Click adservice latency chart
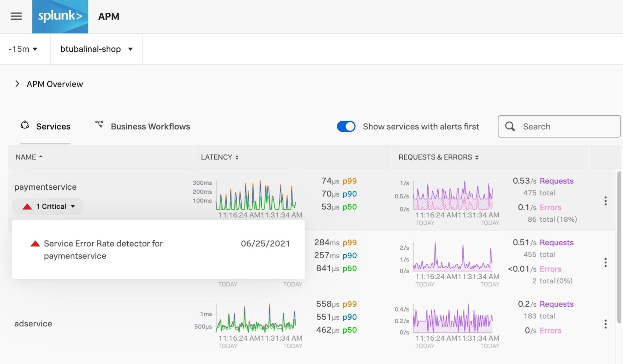The height and width of the screenshot is (364, 623). pyautogui.click(x=256, y=318)
